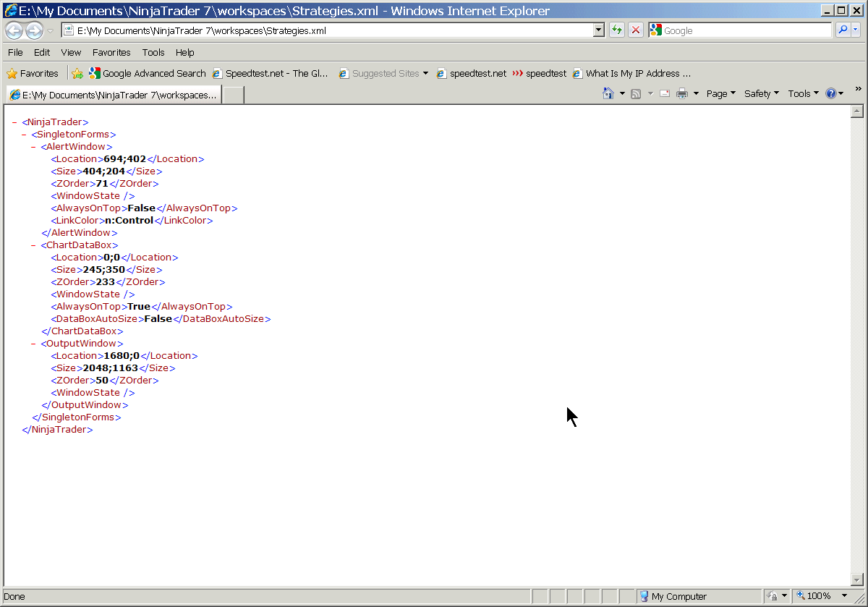Click the Size value 404;204
Viewport: 868px width, 607px height.
104,171
